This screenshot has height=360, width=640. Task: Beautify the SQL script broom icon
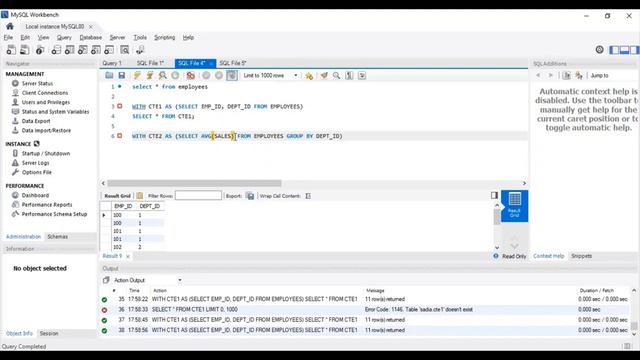click(x=324, y=75)
